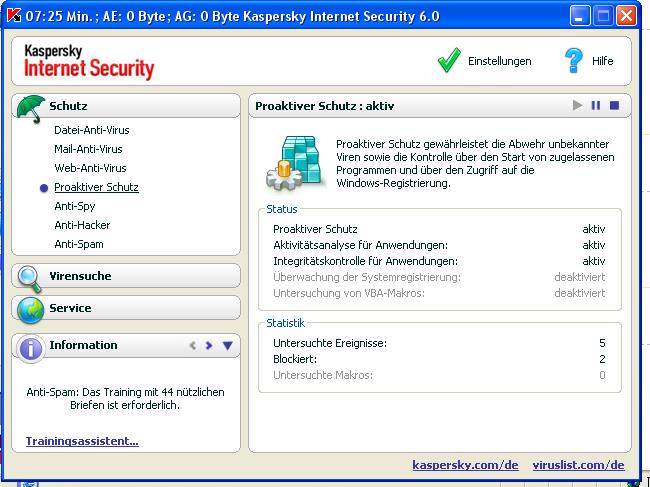The height and width of the screenshot is (487, 650).
Task: Click the globe Service icon
Action: coord(31,309)
